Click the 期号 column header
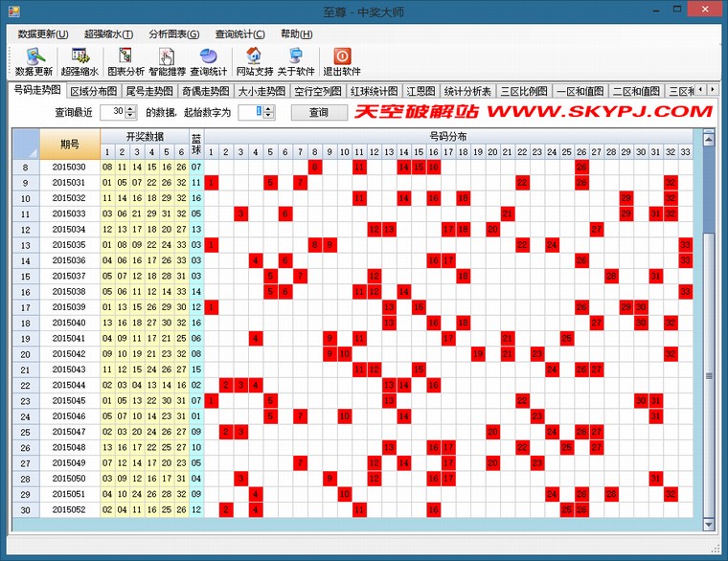 (x=69, y=144)
